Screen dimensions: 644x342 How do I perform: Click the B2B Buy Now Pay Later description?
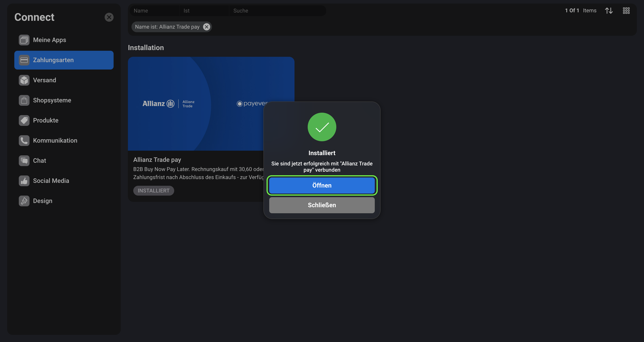pos(198,173)
